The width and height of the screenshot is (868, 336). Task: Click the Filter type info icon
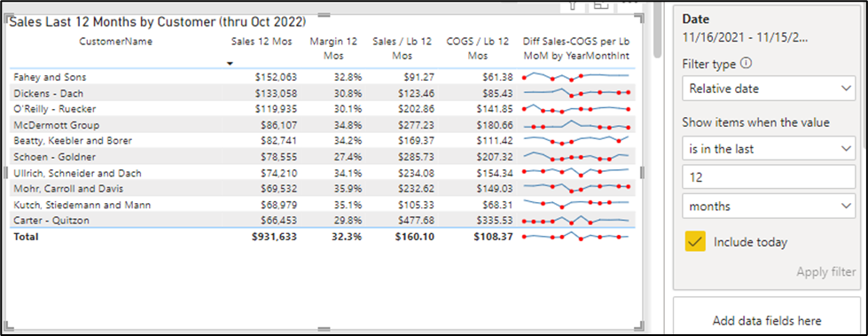[746, 64]
